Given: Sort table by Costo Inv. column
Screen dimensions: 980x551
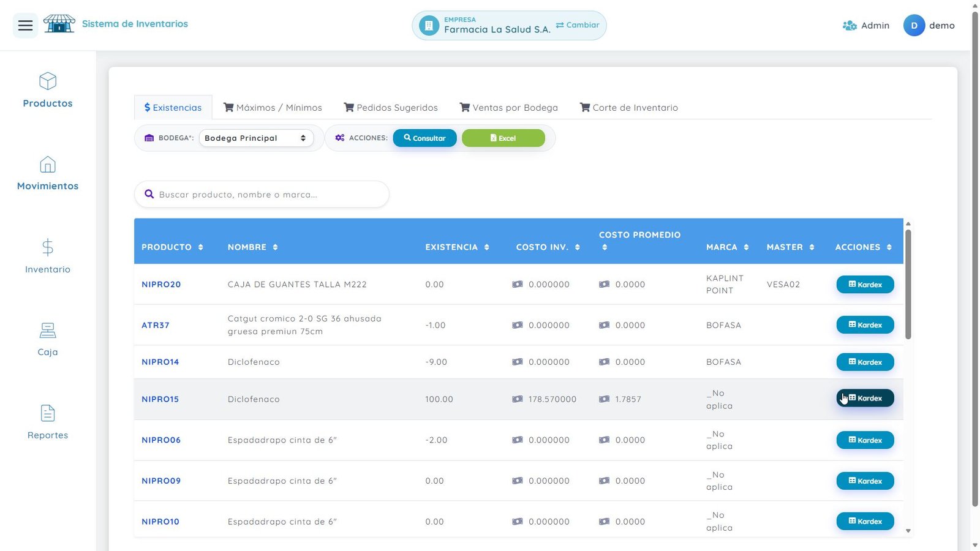Looking at the screenshot, I should click(577, 247).
